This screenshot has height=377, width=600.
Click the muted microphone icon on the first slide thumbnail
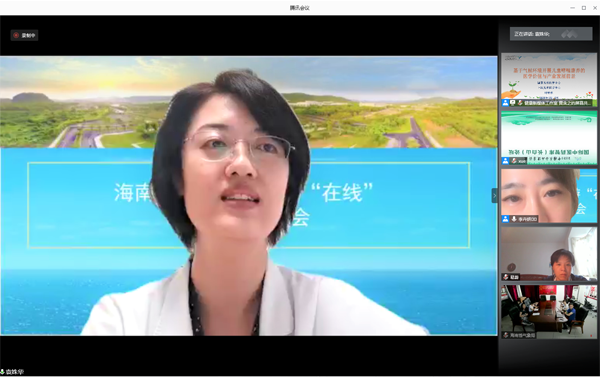coord(520,103)
